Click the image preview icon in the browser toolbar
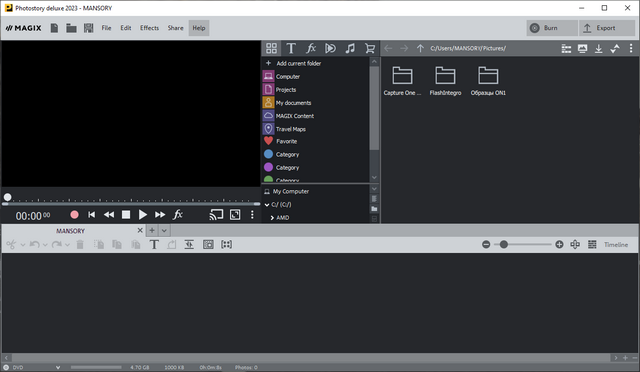640x372 pixels. (582, 49)
